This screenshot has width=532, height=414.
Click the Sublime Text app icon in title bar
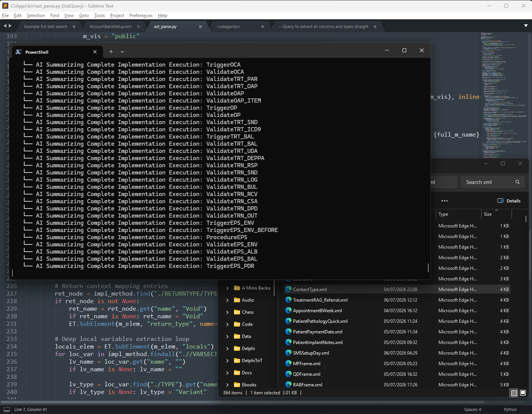(5, 6)
